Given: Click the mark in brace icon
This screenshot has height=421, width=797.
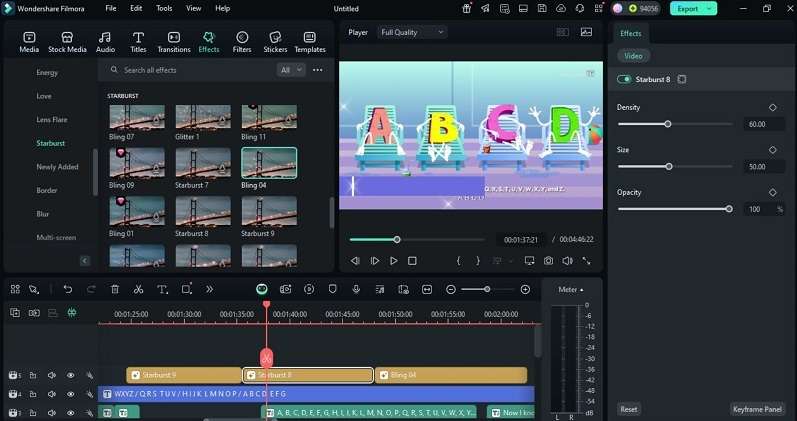Looking at the screenshot, I should 458,261.
